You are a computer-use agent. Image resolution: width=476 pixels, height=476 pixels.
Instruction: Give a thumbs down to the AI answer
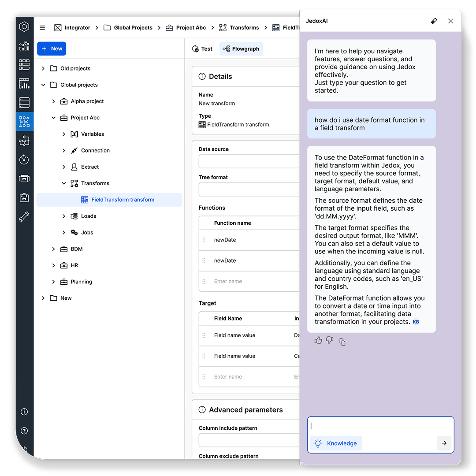coord(330,340)
